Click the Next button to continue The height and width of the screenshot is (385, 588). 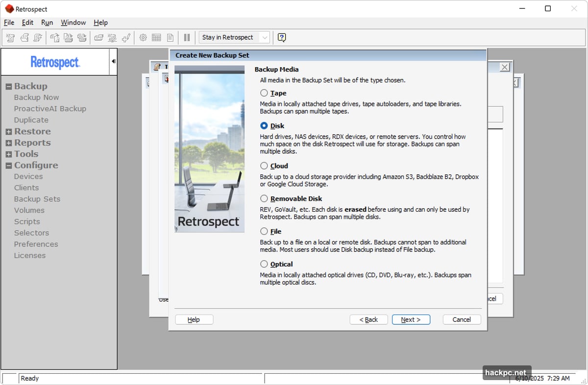tap(411, 319)
